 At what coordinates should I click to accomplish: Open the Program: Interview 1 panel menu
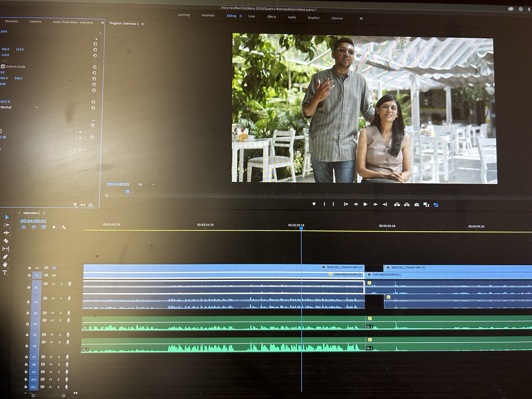[x=143, y=24]
